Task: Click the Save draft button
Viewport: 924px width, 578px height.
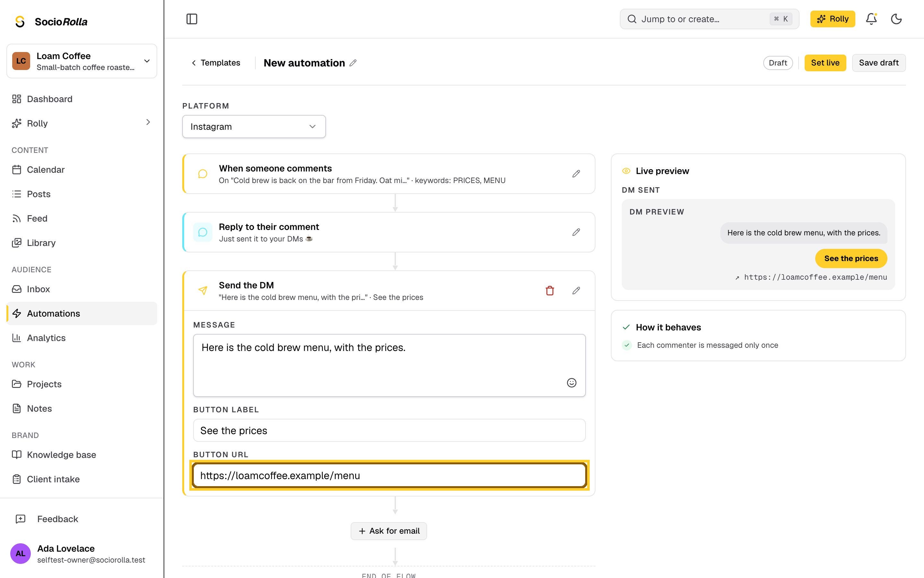Action: (x=878, y=63)
